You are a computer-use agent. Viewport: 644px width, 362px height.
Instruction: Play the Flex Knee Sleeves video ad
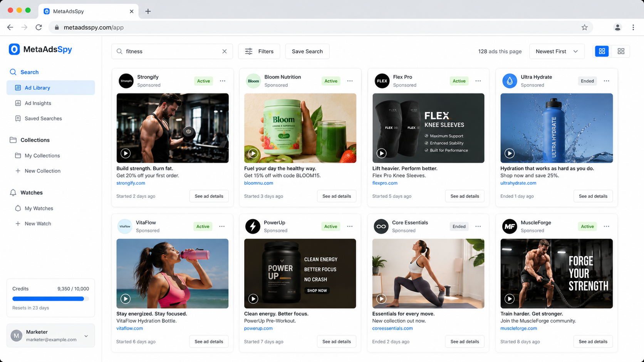(x=381, y=153)
